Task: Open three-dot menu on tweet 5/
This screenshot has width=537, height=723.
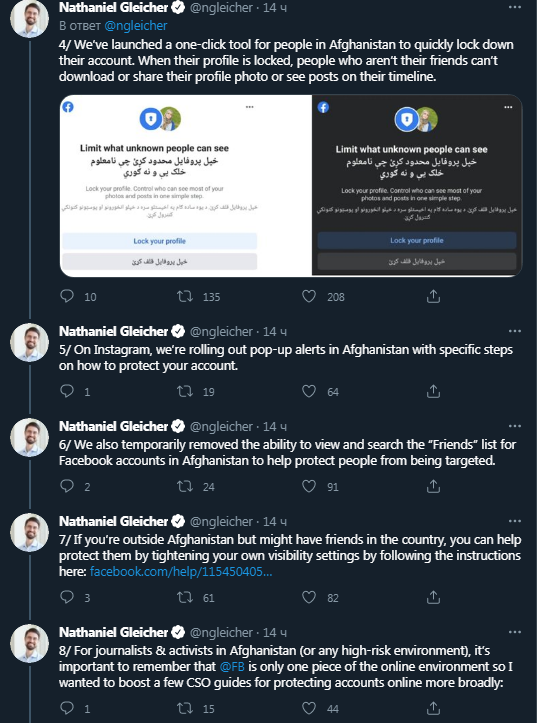Action: (x=514, y=331)
